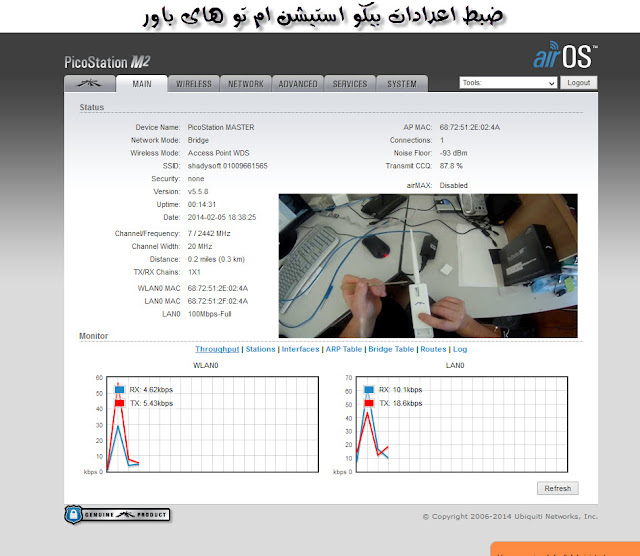Image resolution: width=640 pixels, height=556 pixels.
Task: Select Noise Floor value -93 dBm
Action: [453, 153]
